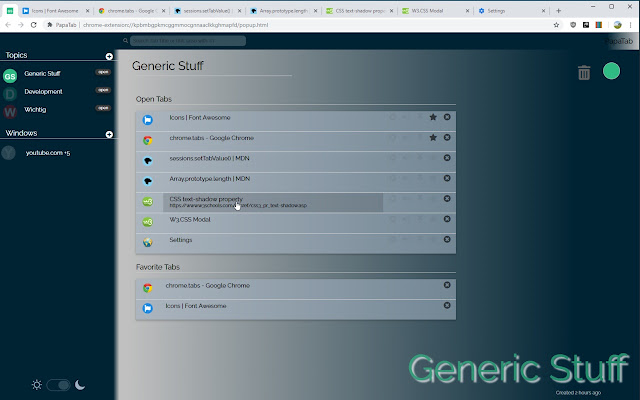Image resolution: width=640 pixels, height=400 pixels.
Task: Toggle the light/dark theme switch
Action: click(x=58, y=385)
